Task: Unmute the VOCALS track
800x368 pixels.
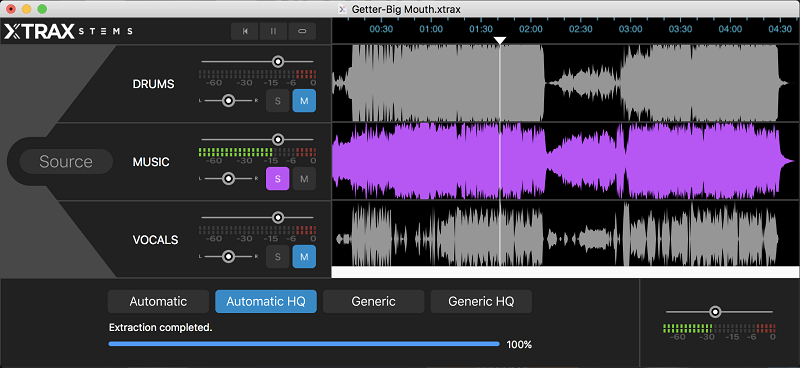Action: (304, 257)
